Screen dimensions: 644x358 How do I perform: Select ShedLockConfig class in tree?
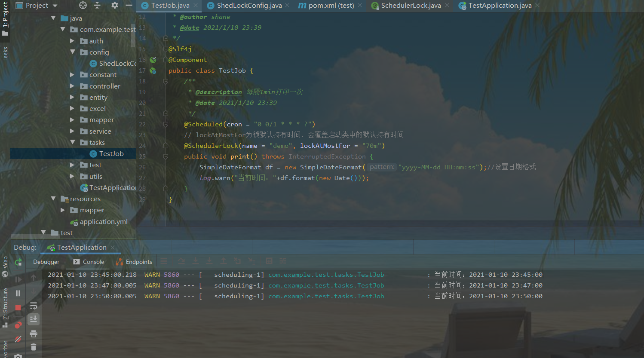(113, 64)
